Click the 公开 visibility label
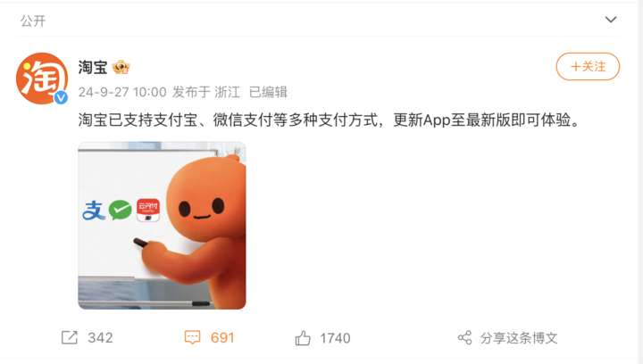Image resolution: width=643 pixels, height=364 pixels. (33, 21)
